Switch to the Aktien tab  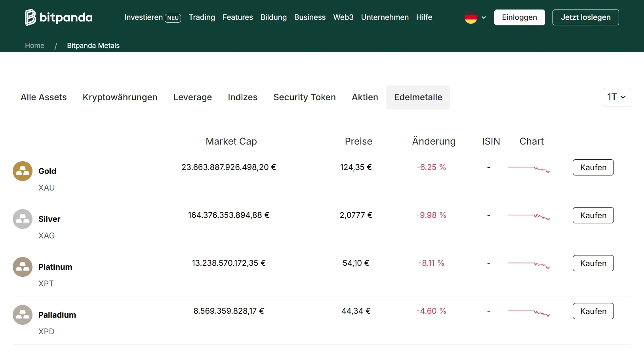[365, 97]
